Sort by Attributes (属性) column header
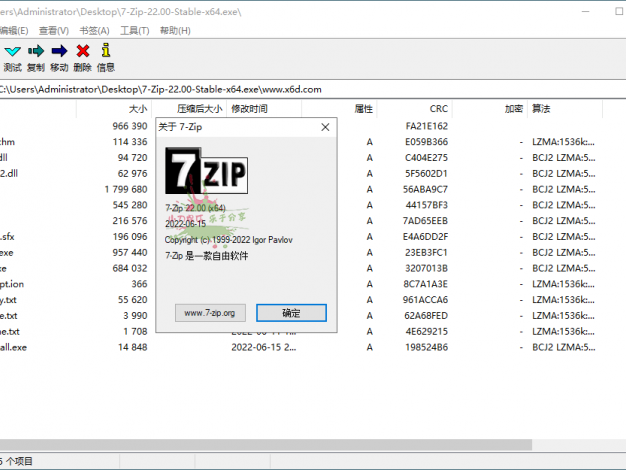626x470 pixels. [x=339, y=109]
